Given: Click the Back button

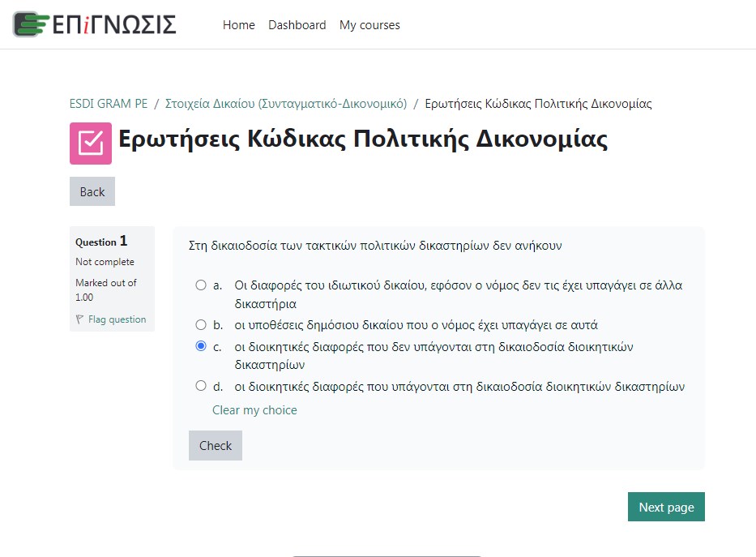Looking at the screenshot, I should coord(92,191).
